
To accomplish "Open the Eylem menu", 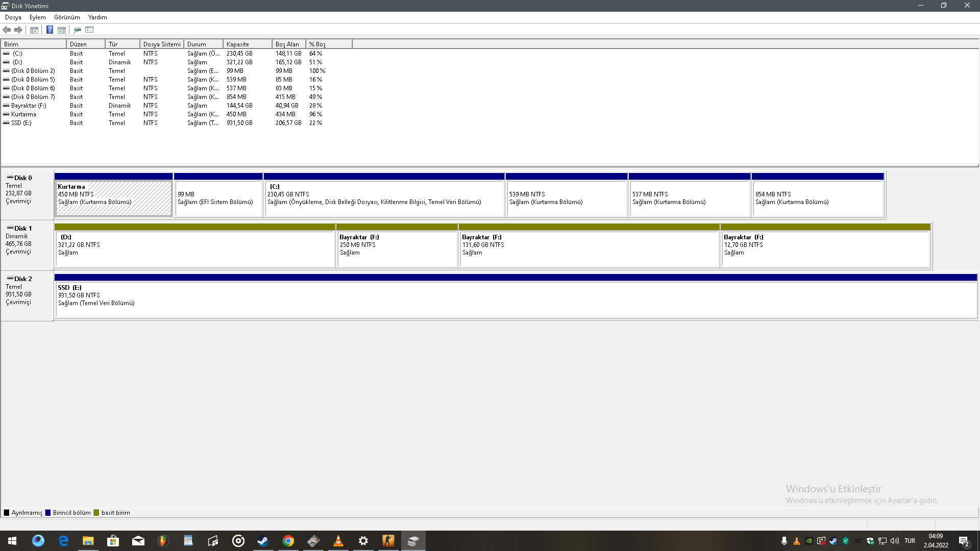I will pos(37,17).
